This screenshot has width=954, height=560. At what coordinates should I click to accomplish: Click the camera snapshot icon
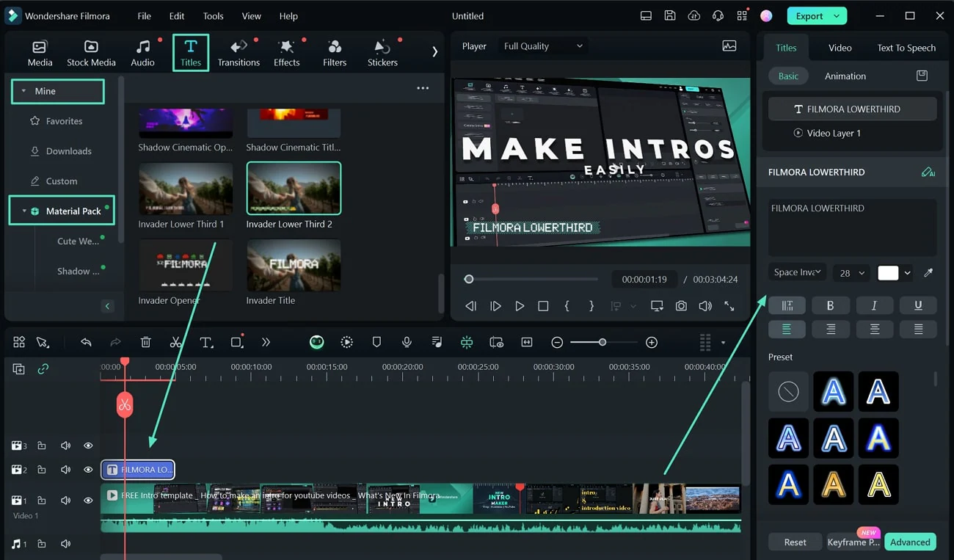681,306
